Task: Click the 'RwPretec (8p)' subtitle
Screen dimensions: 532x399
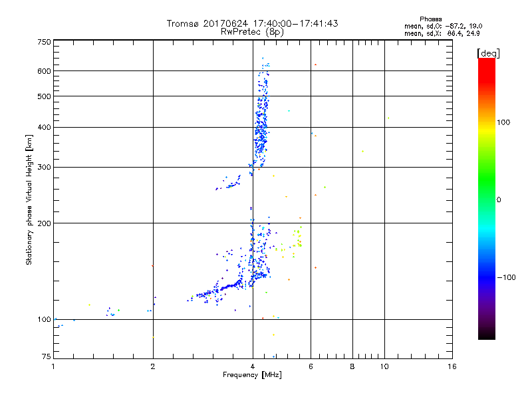Action: [252, 32]
